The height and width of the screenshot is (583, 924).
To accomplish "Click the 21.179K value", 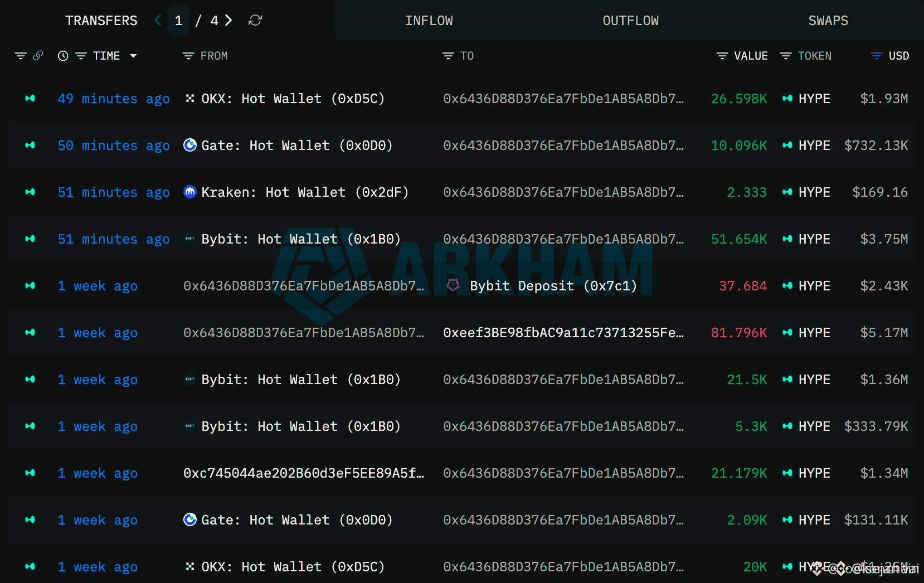I will (x=739, y=473).
